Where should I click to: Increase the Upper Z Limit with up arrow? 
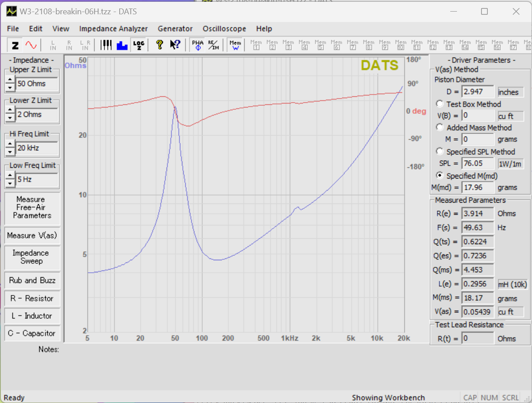[x=10, y=79]
